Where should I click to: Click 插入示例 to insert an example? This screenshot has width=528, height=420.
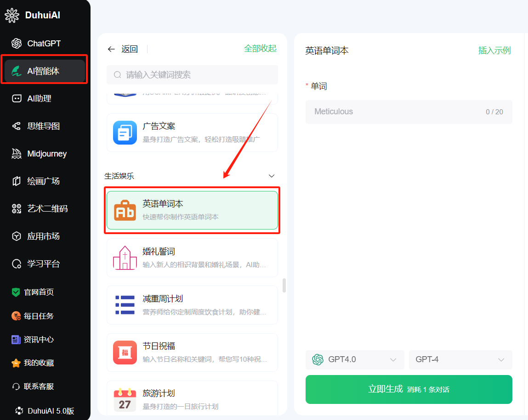494,50
